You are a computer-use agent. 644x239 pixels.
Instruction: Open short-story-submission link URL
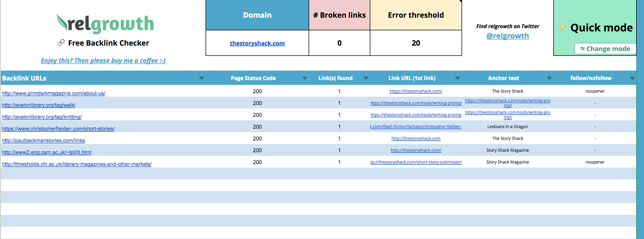tap(416, 162)
